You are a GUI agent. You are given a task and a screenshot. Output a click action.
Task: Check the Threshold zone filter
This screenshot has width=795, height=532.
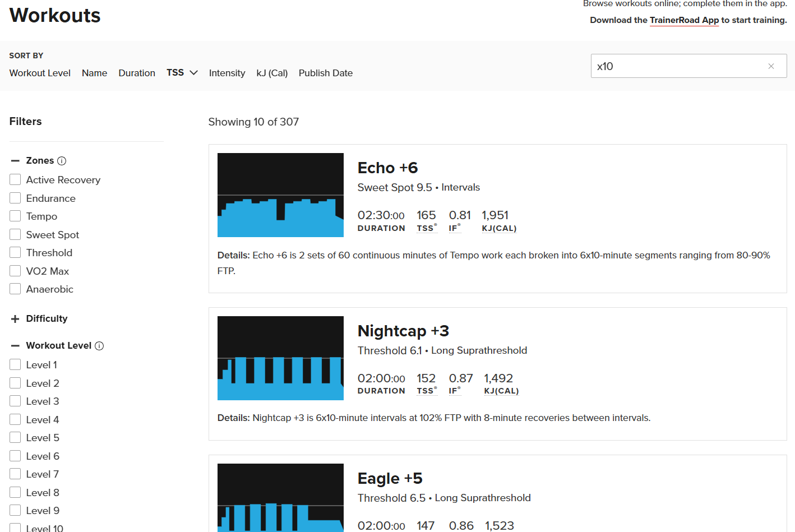(15, 253)
